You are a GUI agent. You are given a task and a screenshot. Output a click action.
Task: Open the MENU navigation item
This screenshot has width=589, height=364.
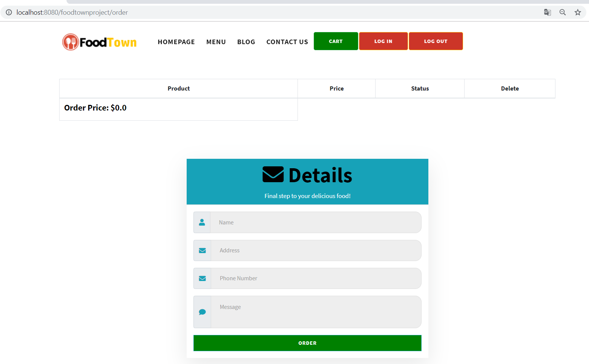coord(216,42)
